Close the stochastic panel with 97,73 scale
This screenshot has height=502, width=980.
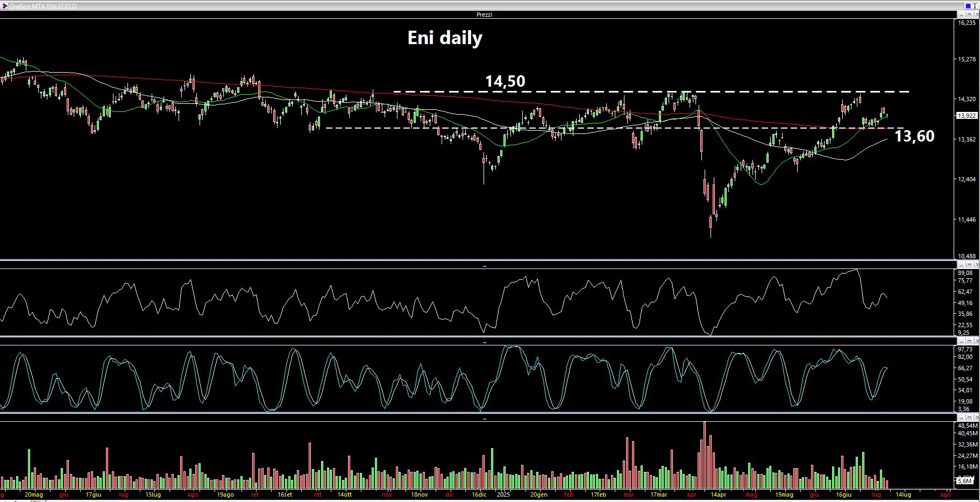click(976, 341)
